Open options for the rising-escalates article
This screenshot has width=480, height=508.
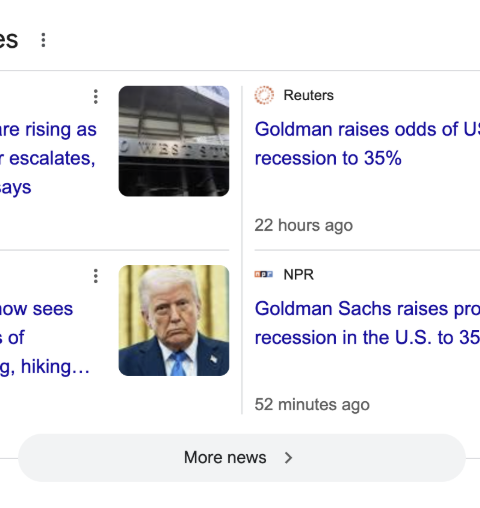point(96,97)
